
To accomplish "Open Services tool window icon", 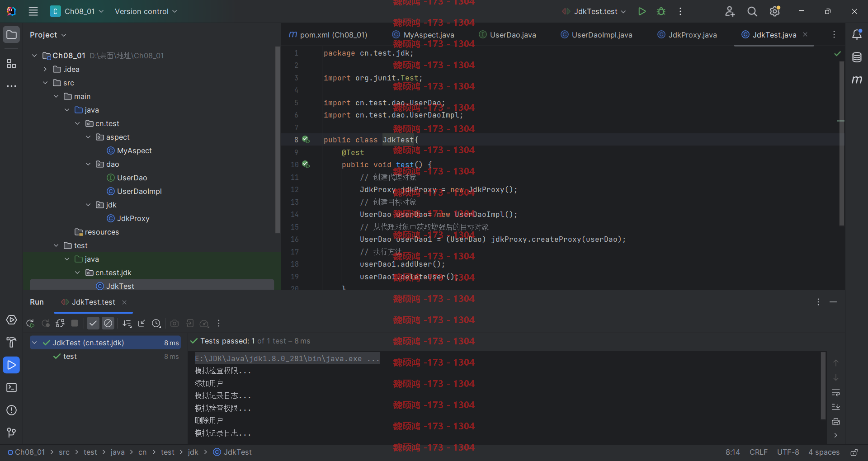I will (x=12, y=320).
